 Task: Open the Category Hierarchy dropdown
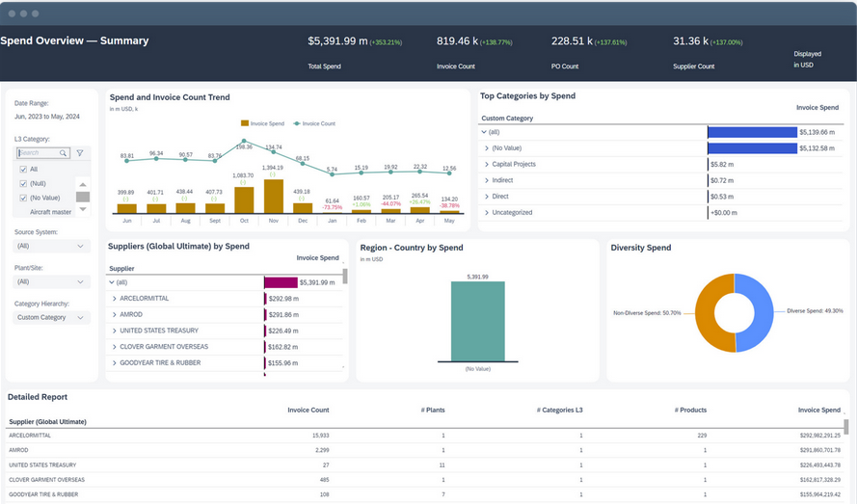pos(53,317)
